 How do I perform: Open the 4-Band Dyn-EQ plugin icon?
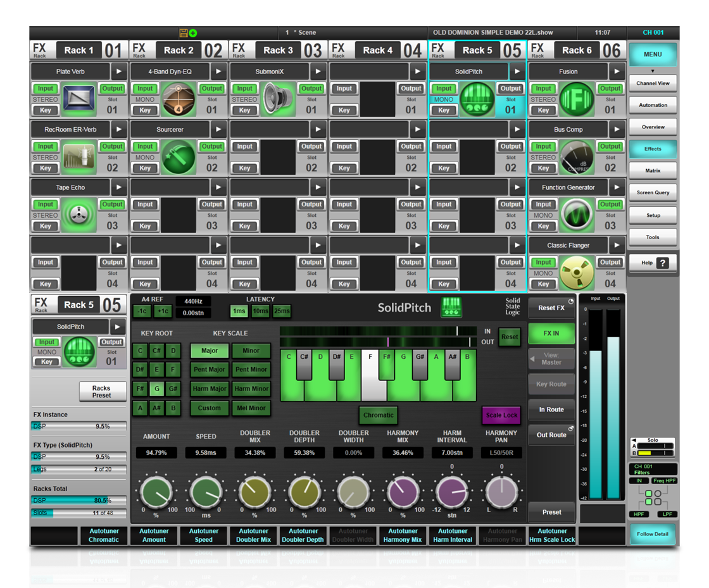178,99
